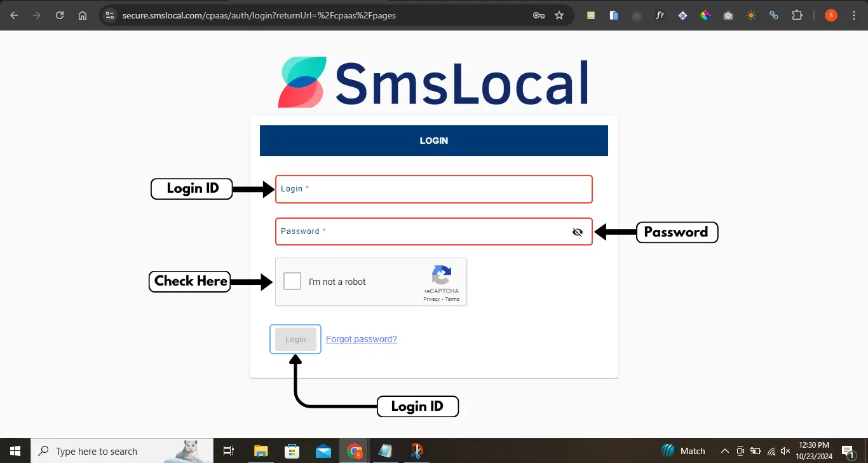Open the blue chain link extension
Viewport: 868px width, 463px height.
[x=774, y=15]
